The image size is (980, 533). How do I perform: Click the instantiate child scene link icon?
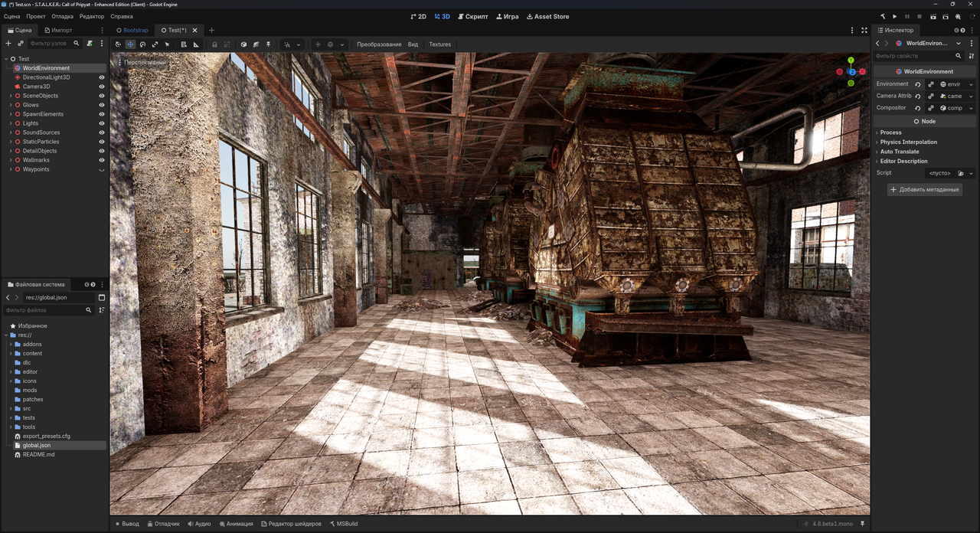[x=21, y=44]
